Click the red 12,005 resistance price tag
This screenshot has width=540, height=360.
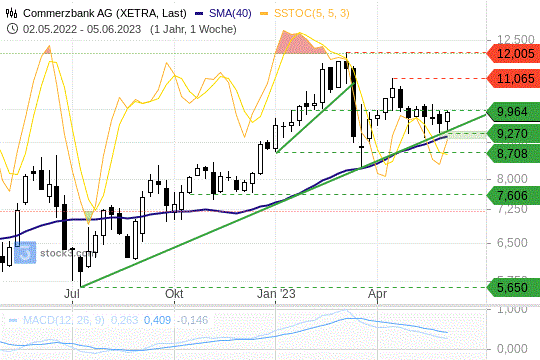click(x=513, y=54)
